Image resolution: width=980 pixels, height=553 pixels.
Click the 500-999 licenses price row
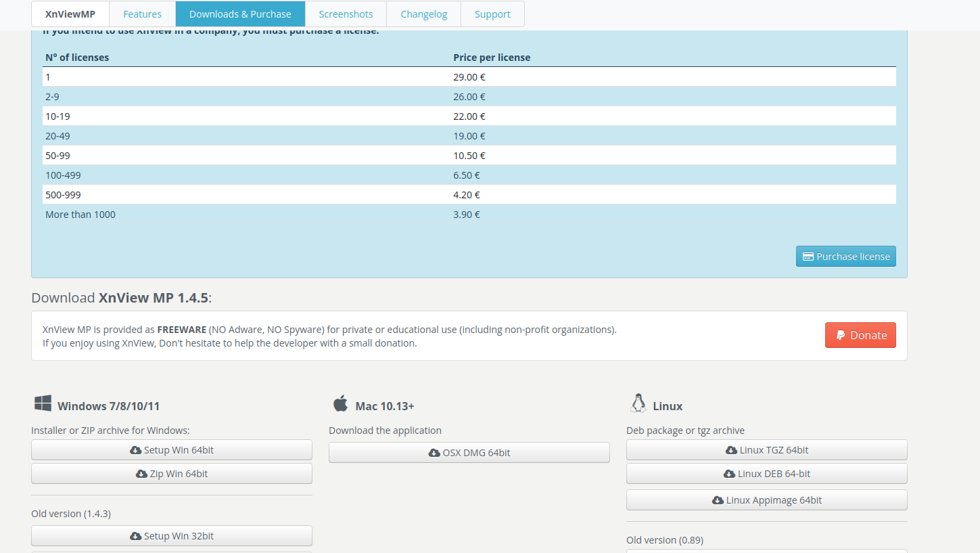click(469, 195)
